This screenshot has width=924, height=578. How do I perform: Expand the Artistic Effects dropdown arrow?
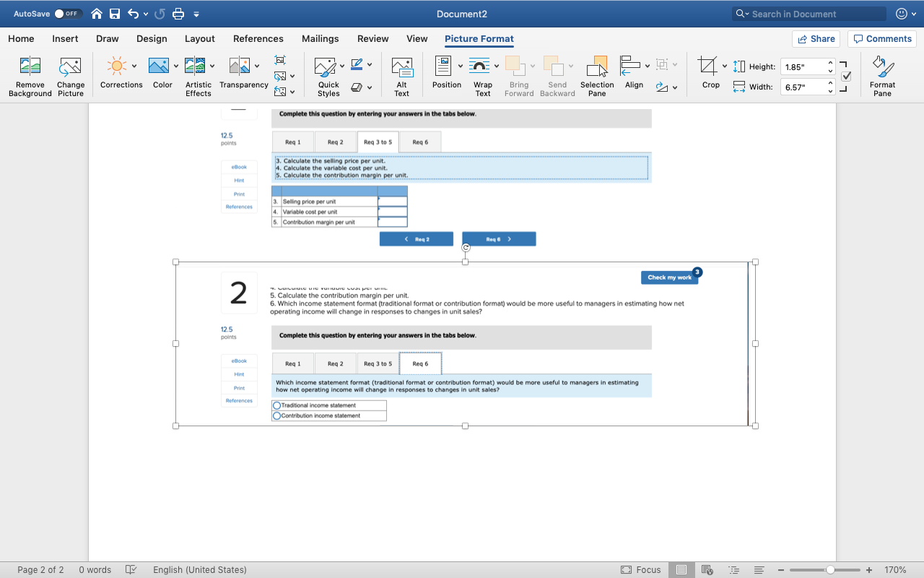pyautogui.click(x=212, y=66)
